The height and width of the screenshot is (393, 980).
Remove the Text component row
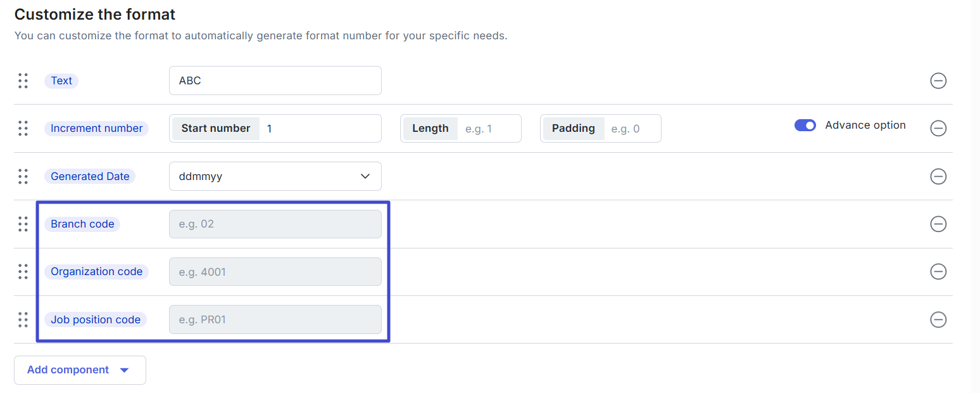[938, 81]
